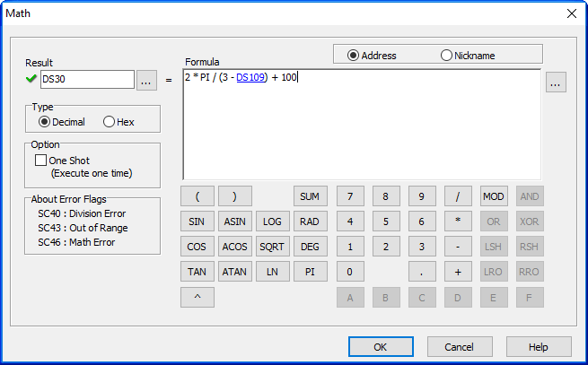Insert the MOD operator

pos(494,196)
